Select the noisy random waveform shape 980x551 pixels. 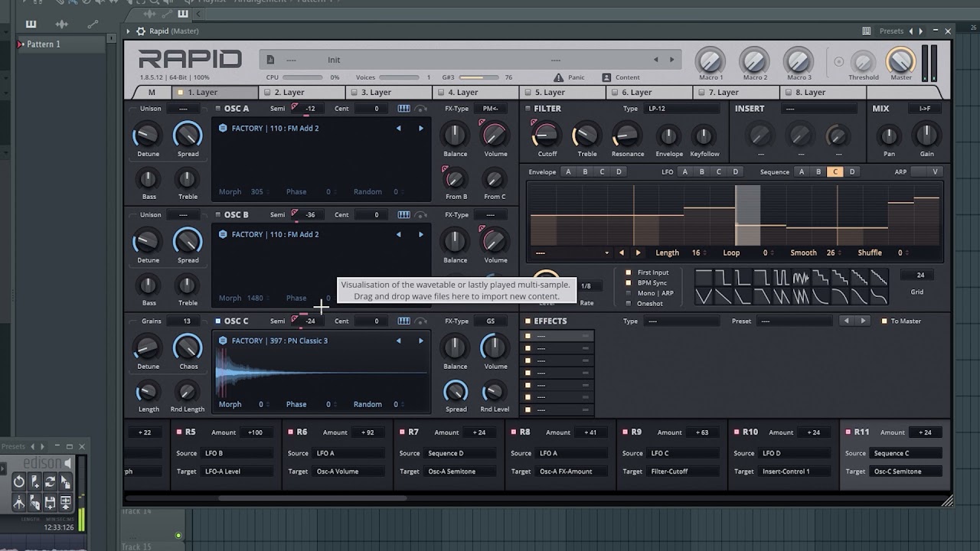point(801,278)
